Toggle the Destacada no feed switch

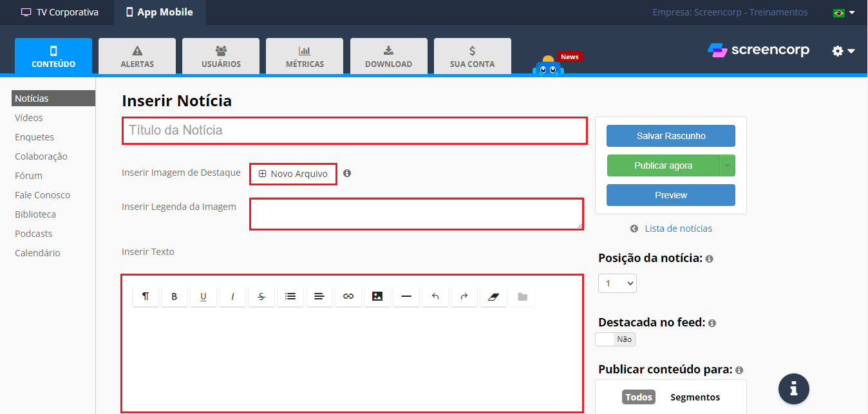pos(616,339)
